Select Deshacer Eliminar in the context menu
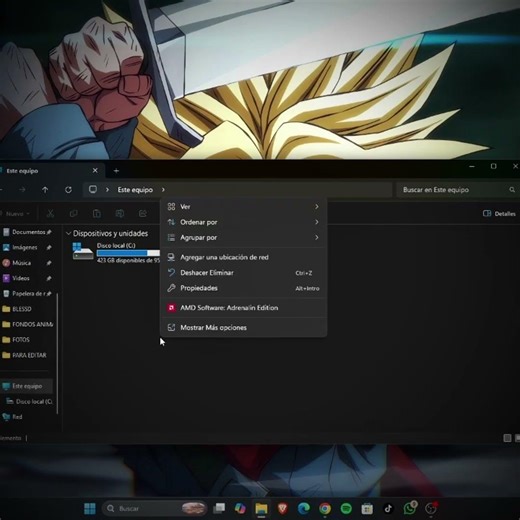This screenshot has width=520, height=520. coord(243,273)
